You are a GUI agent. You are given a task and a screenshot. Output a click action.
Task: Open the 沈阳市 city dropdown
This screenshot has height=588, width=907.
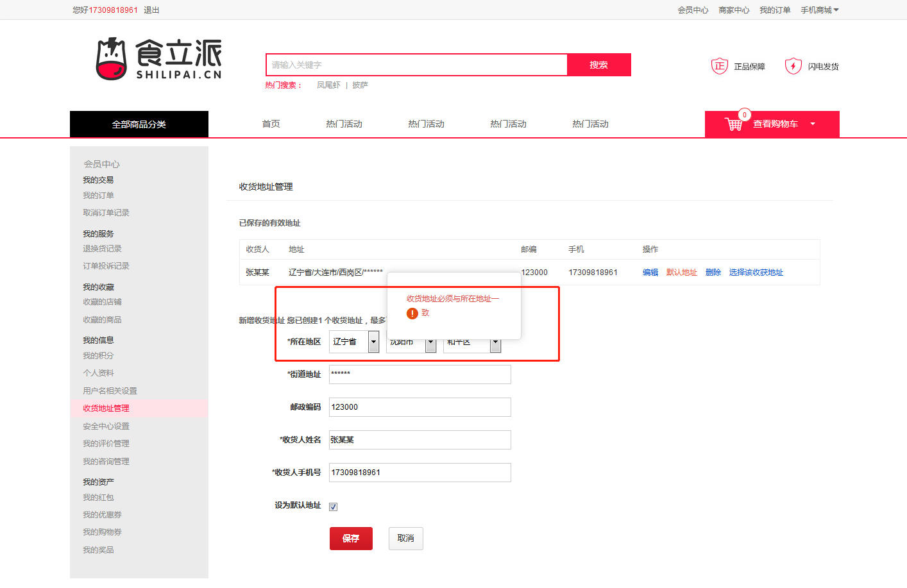click(411, 344)
